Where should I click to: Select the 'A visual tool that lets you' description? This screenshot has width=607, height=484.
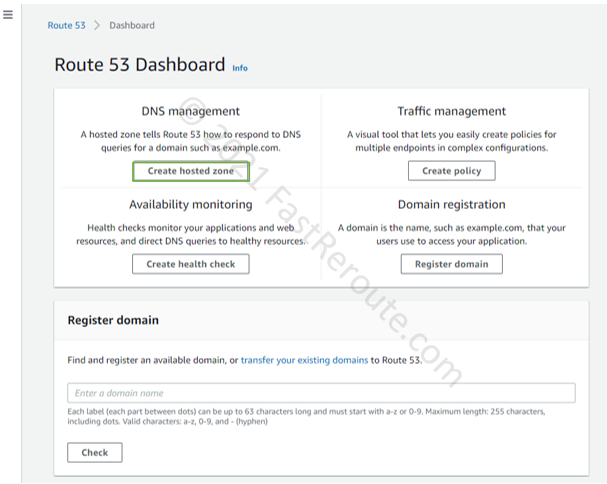click(451, 141)
